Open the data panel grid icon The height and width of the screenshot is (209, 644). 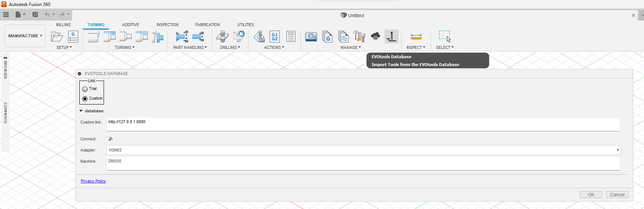pyautogui.click(x=6, y=15)
